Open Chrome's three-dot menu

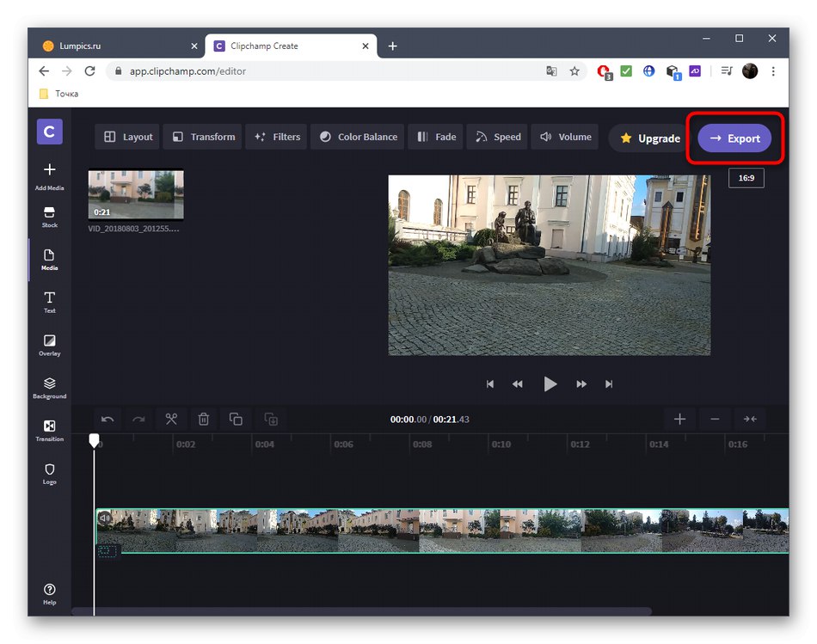coord(773,71)
